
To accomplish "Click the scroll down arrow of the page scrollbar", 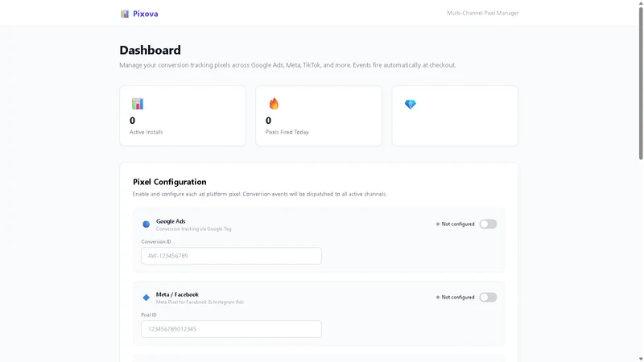I will click(641, 359).
